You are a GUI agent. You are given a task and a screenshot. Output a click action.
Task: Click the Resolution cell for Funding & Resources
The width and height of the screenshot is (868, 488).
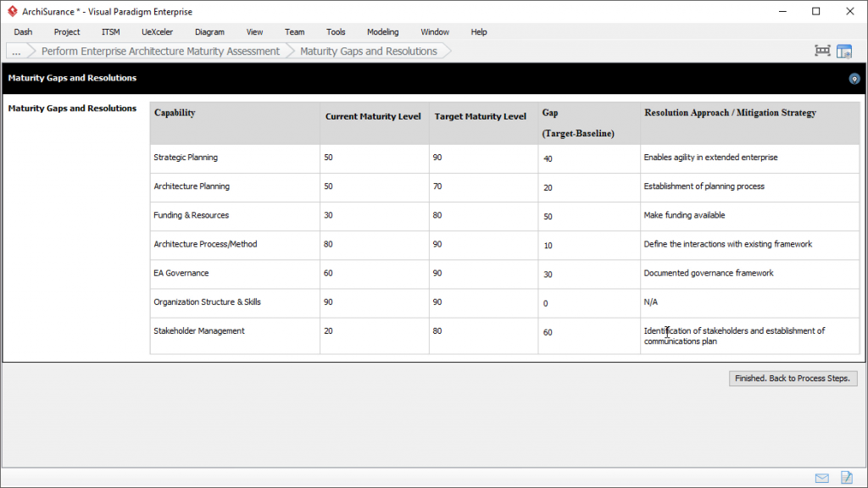(x=749, y=216)
